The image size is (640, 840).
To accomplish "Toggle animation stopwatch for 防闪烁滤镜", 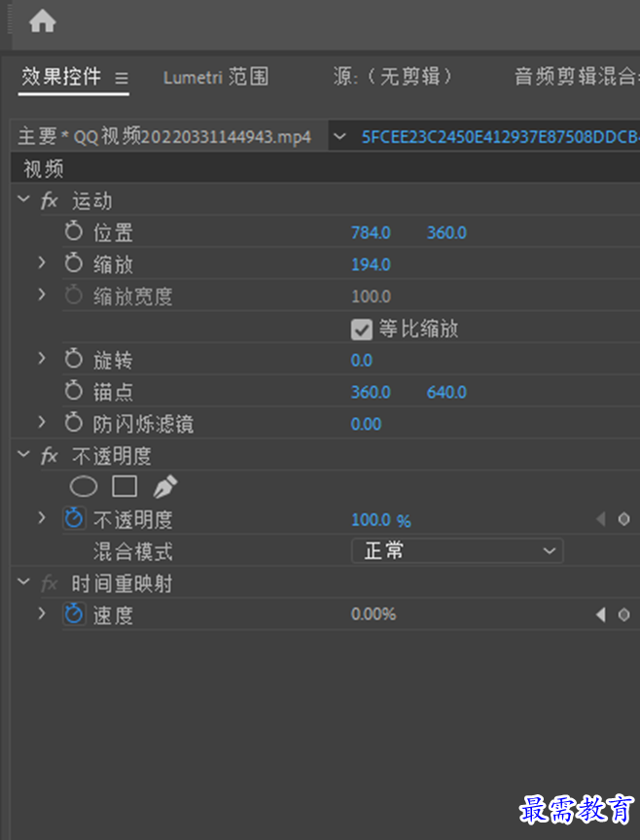I will point(74,423).
